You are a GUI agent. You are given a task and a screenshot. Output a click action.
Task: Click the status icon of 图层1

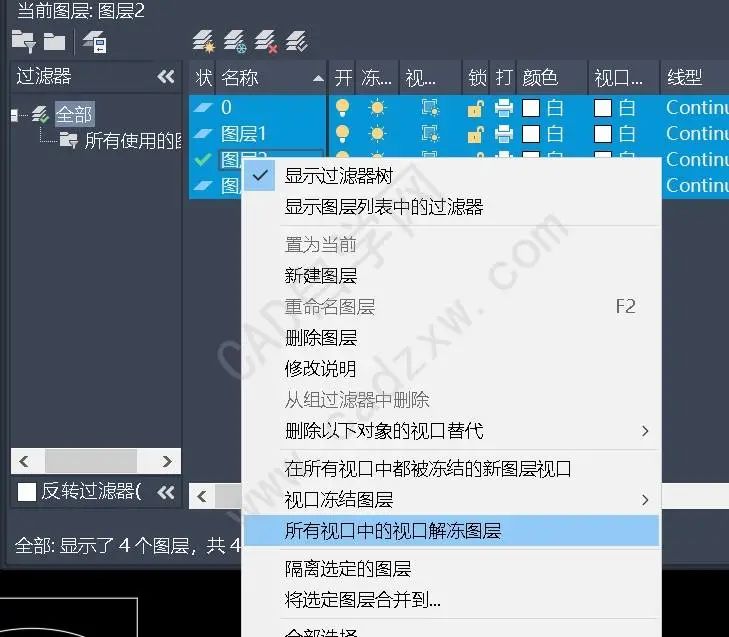click(x=203, y=134)
